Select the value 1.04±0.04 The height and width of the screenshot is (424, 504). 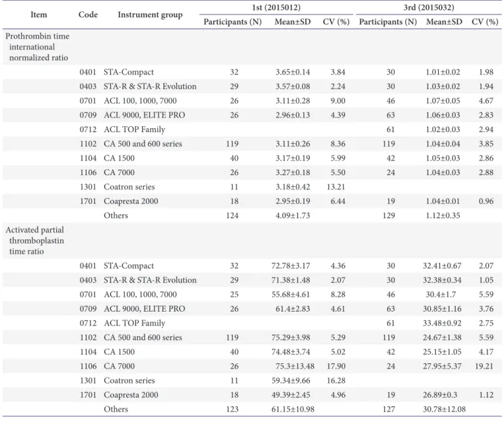pos(443,144)
